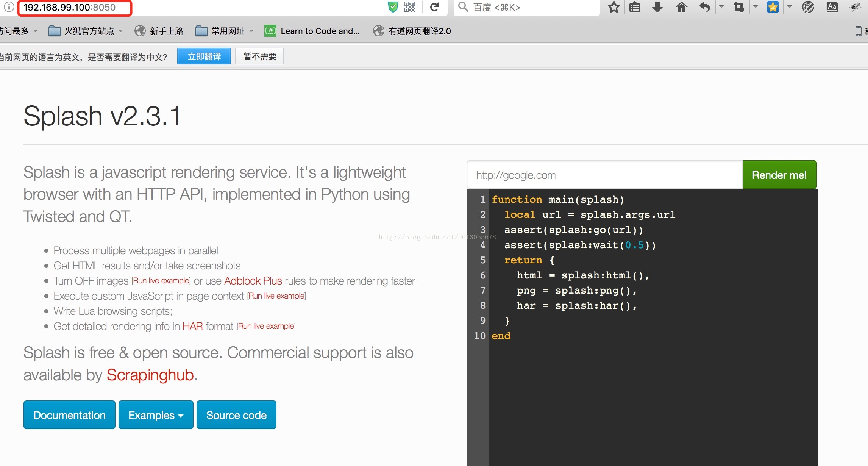
Task: Click code line 'assert(splash:go(url))'
Action: (574, 230)
